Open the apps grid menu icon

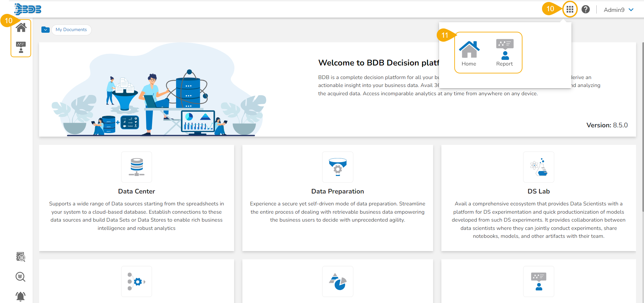(x=570, y=9)
